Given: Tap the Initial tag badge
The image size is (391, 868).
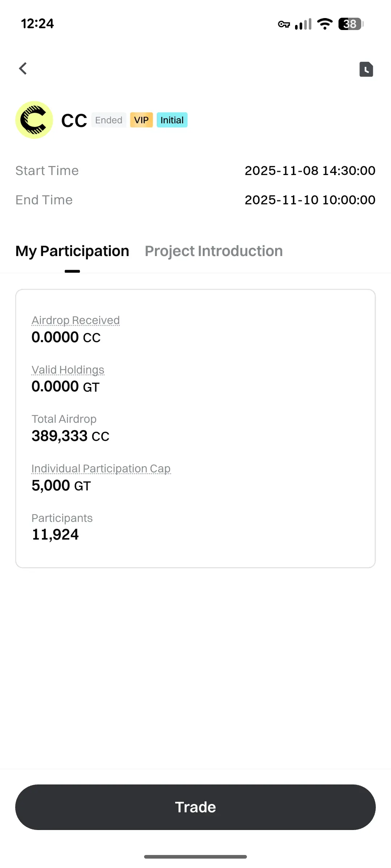Looking at the screenshot, I should (x=172, y=120).
